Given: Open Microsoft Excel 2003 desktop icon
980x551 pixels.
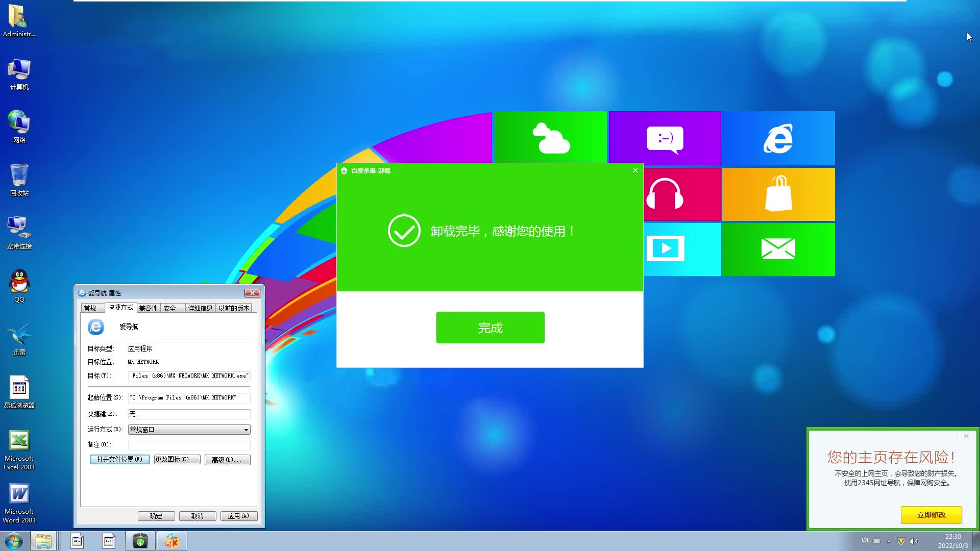Looking at the screenshot, I should [x=19, y=449].
